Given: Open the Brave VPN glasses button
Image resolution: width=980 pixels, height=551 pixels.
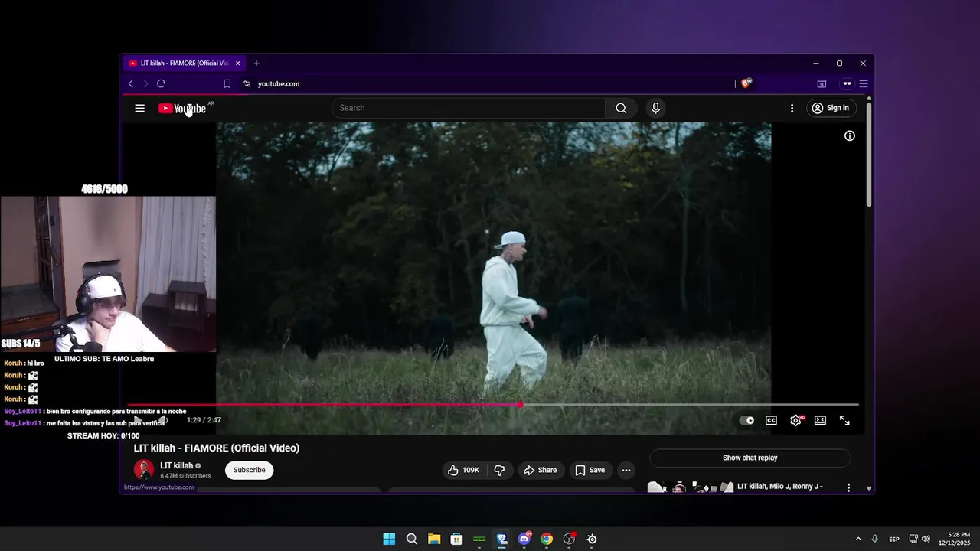Looking at the screenshot, I should tap(847, 83).
